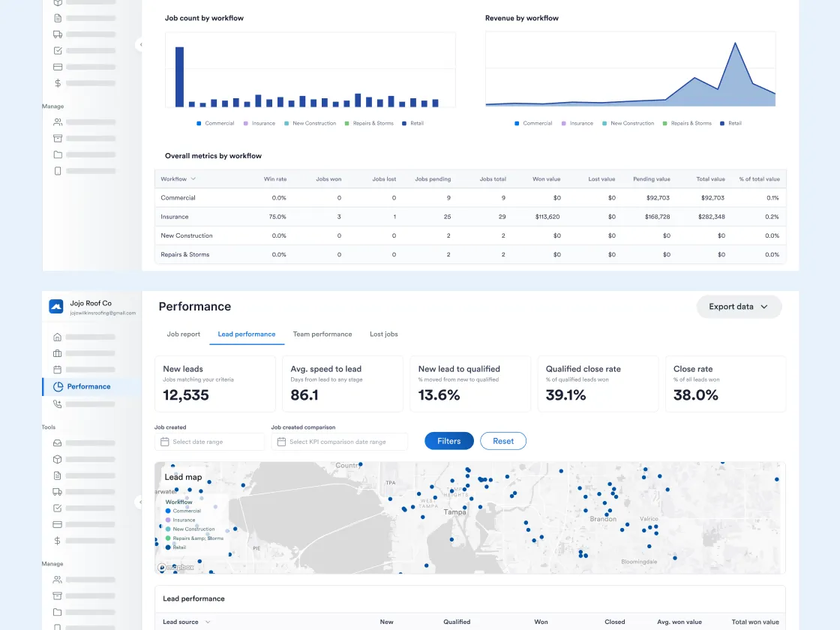Image resolution: width=840 pixels, height=630 pixels.
Task: Select the Lead performance tab
Action: tap(247, 334)
